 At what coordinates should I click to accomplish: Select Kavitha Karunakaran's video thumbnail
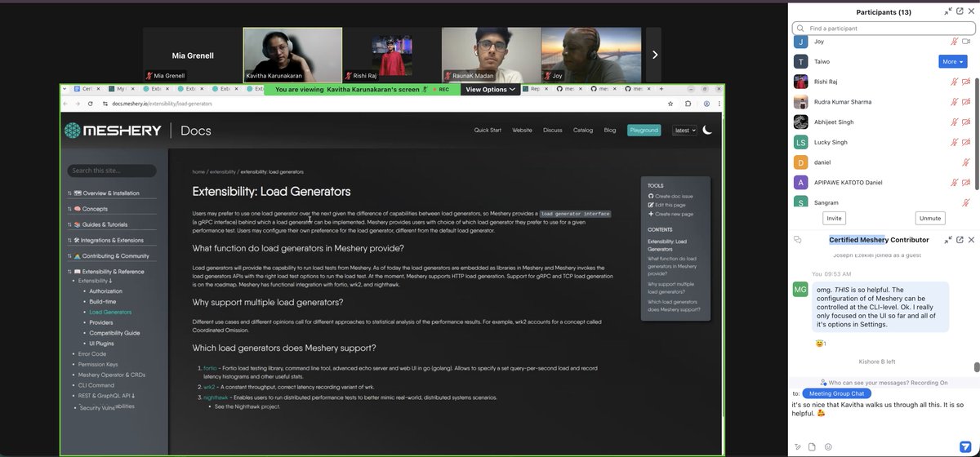[292, 54]
